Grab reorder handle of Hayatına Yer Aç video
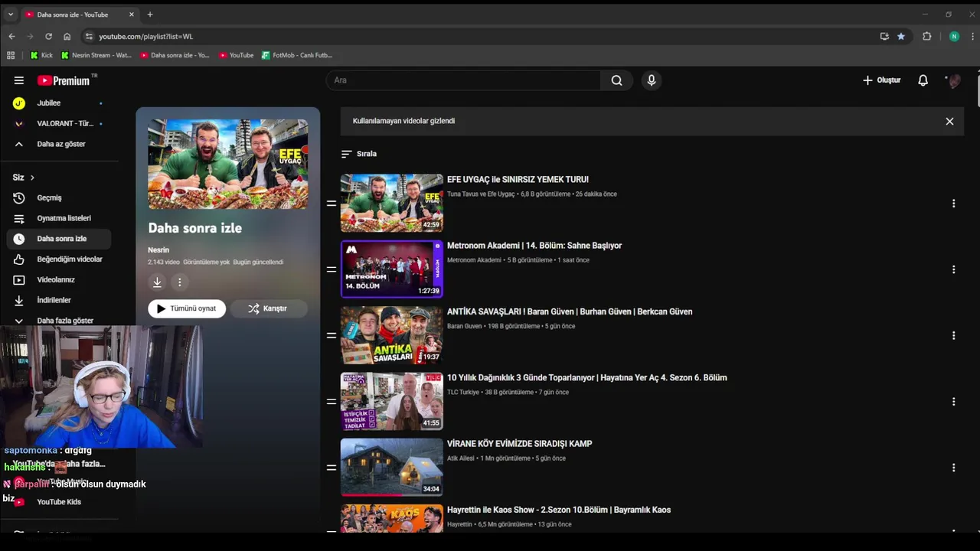The width and height of the screenshot is (980, 551). pyautogui.click(x=332, y=402)
